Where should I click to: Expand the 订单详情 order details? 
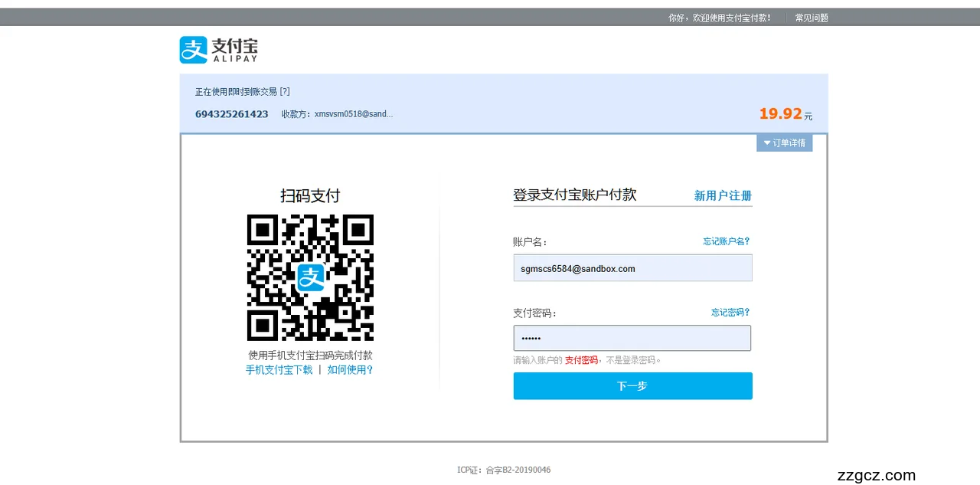[x=784, y=143]
